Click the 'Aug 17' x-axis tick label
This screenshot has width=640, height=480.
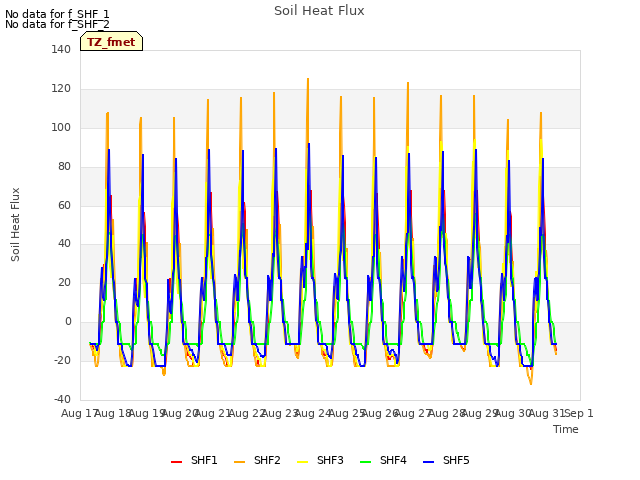coord(79,413)
